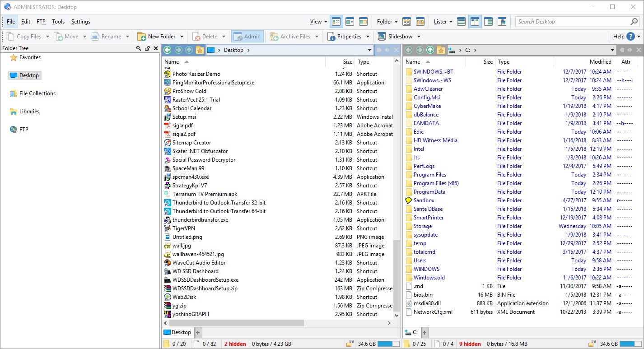
Task: Click the Move toolbar button
Action: [66, 37]
